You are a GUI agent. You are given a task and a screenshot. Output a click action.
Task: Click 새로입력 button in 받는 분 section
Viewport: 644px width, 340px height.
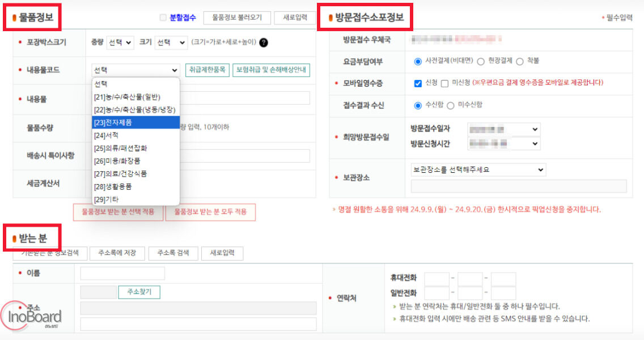222,253
